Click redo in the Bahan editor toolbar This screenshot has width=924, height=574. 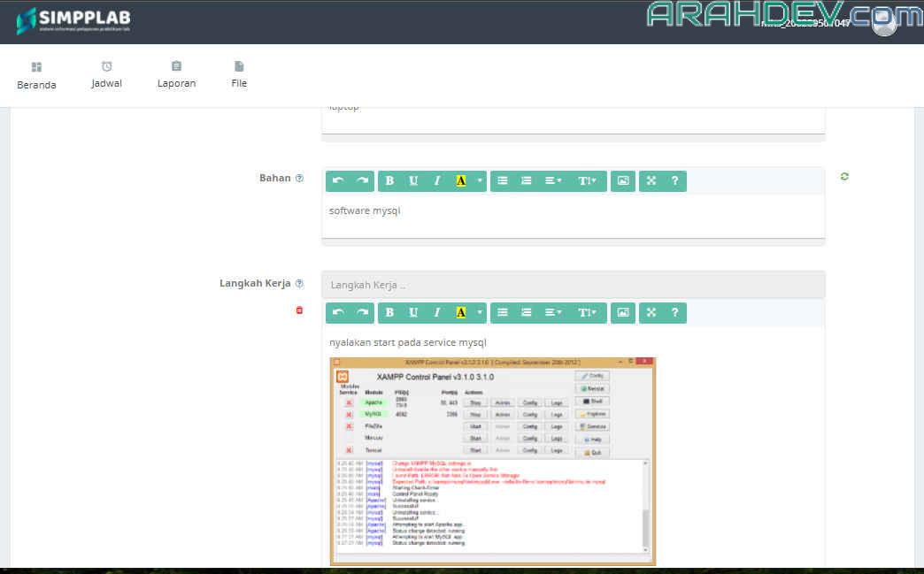point(362,181)
